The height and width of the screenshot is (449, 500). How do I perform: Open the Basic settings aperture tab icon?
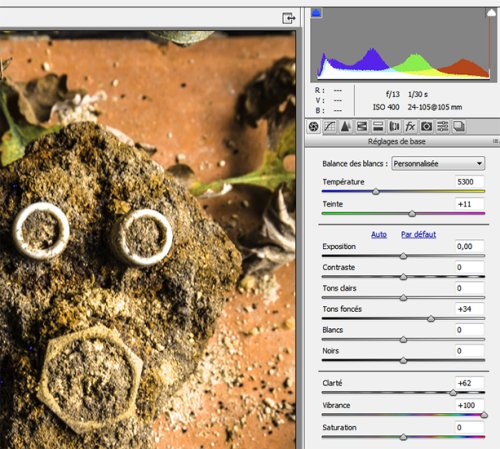[314, 127]
